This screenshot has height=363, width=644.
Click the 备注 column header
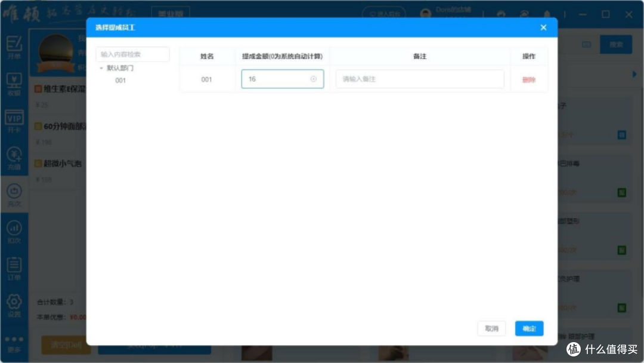pyautogui.click(x=420, y=56)
